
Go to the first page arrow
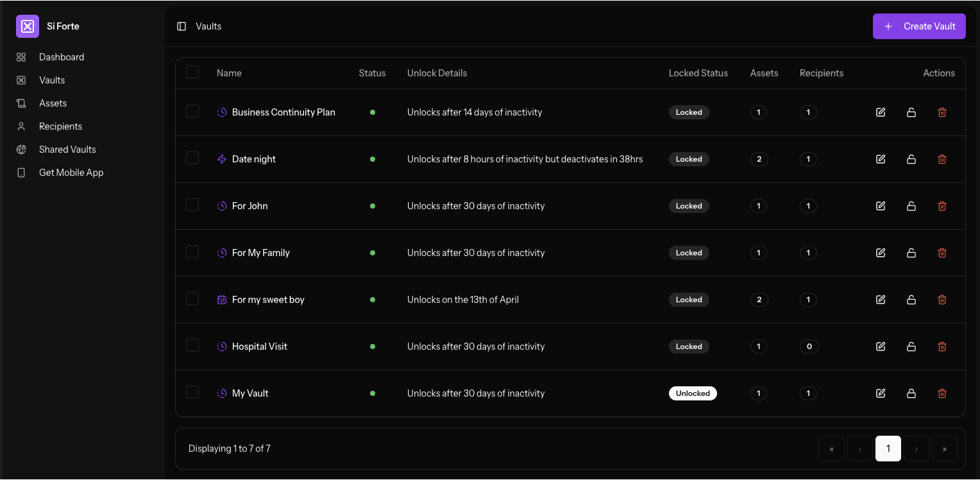click(832, 449)
